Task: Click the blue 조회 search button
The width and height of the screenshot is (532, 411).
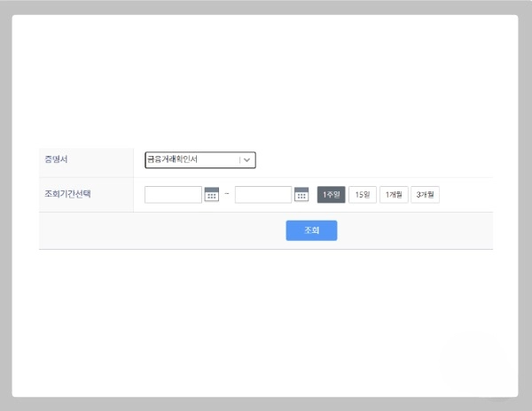Action: point(311,230)
